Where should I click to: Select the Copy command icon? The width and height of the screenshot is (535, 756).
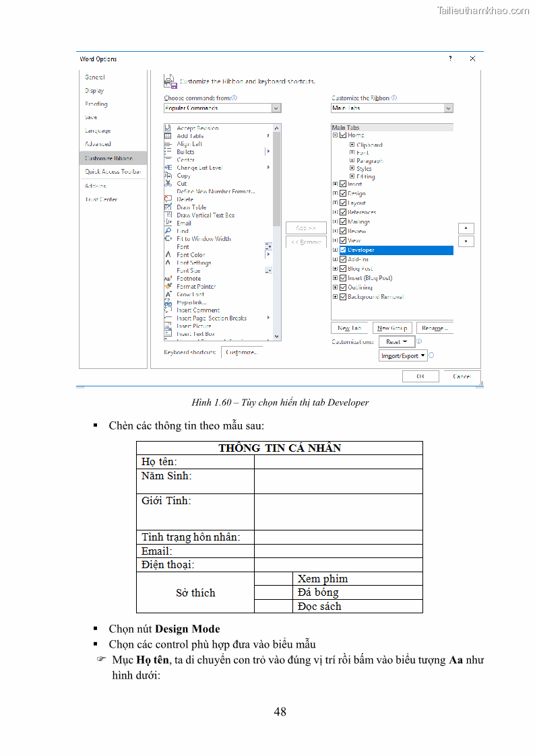[x=168, y=176]
